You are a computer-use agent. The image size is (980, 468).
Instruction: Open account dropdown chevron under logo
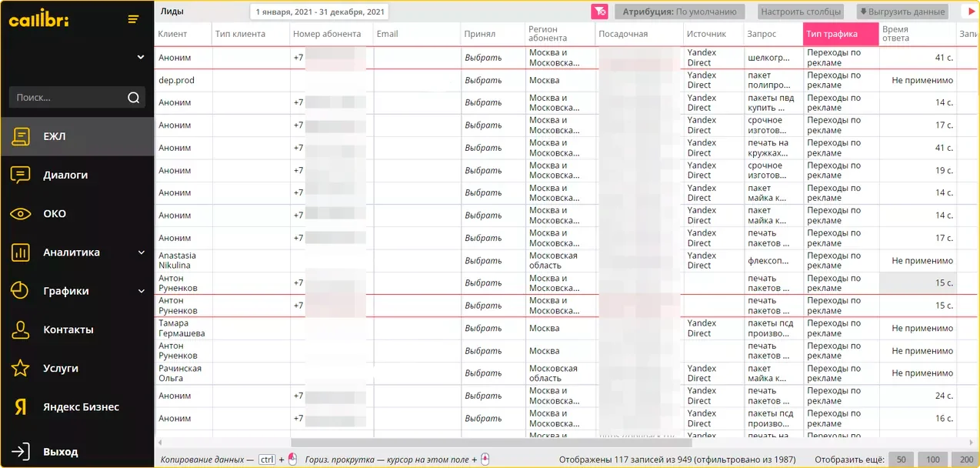pos(140,57)
